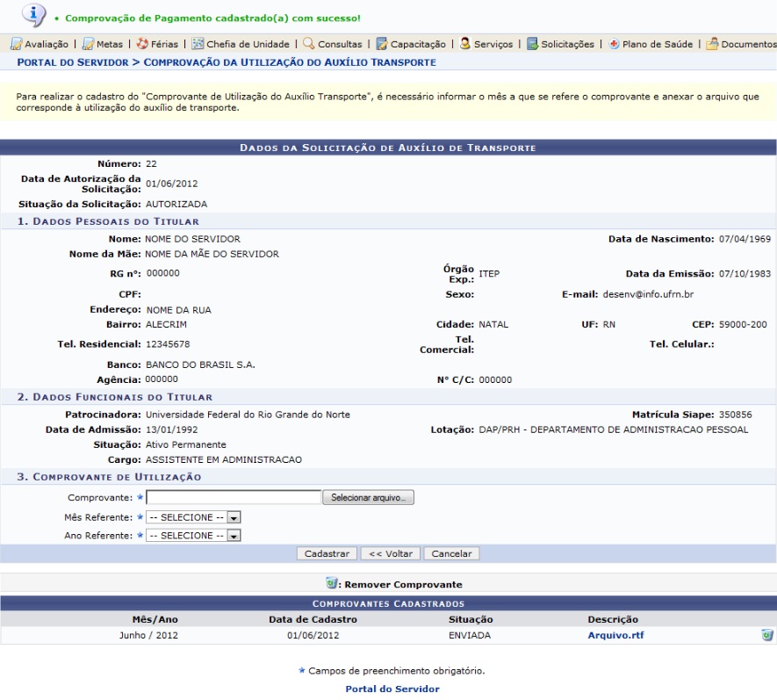
Task: Follow the Portal do Servidor footer link
Action: pos(392,689)
